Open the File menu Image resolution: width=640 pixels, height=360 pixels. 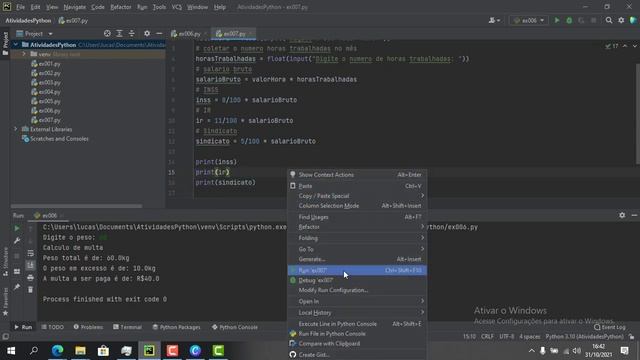[20, 7]
